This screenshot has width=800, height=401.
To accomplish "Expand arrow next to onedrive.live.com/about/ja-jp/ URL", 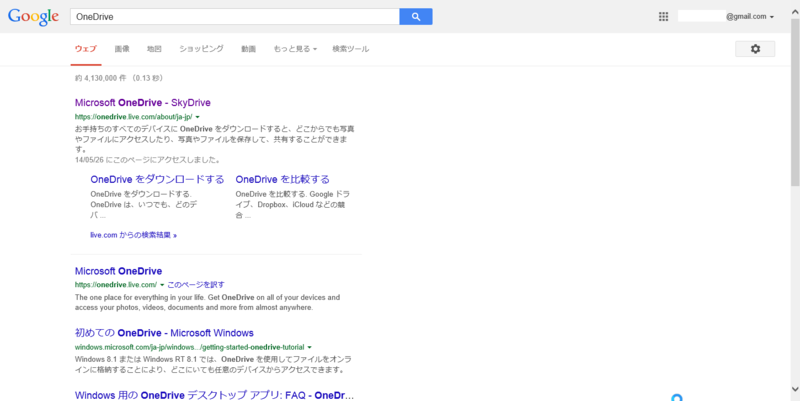I will click(197, 117).
